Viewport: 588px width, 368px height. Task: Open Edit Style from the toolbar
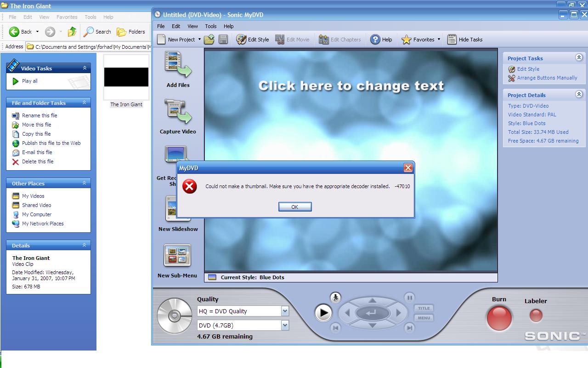tap(253, 40)
